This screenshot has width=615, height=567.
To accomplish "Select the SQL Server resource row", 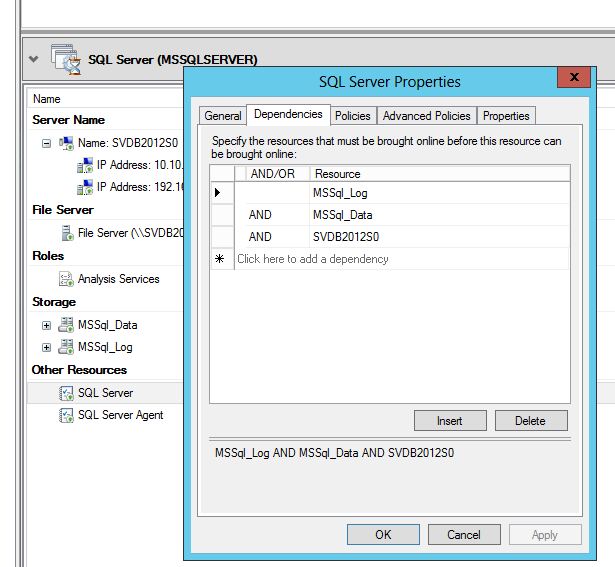I will click(x=105, y=393).
